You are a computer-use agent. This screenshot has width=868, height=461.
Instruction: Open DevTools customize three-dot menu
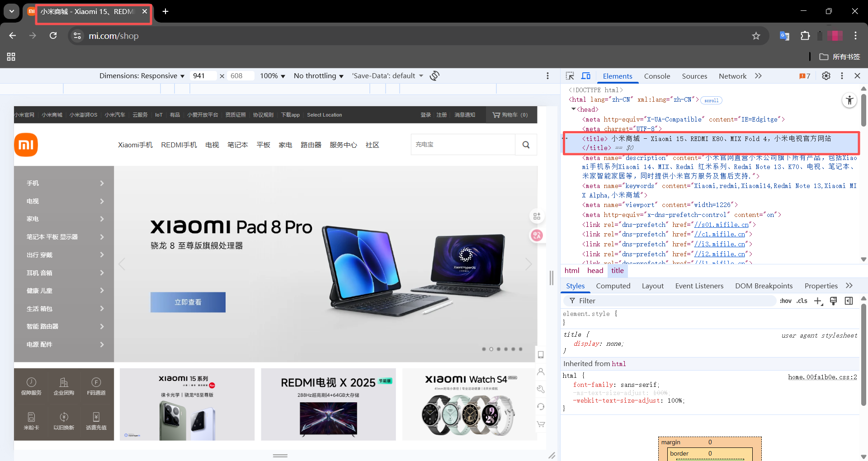(842, 76)
